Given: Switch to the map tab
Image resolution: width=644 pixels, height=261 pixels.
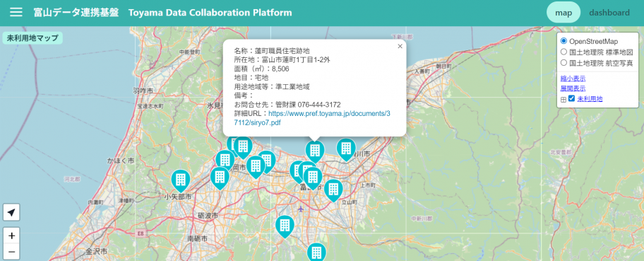Looking at the screenshot, I should click(x=563, y=13).
